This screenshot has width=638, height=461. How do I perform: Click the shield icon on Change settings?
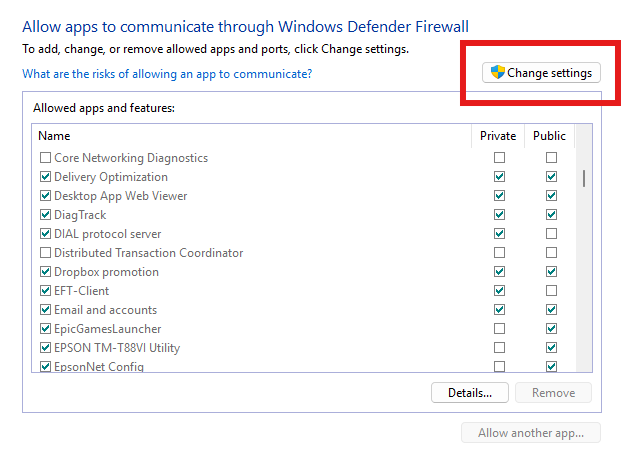point(497,72)
